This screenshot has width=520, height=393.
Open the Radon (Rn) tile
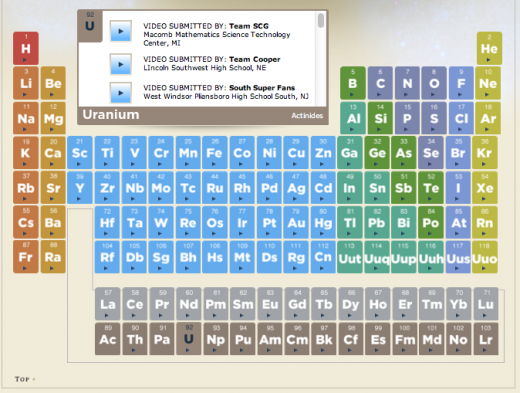tap(485, 222)
